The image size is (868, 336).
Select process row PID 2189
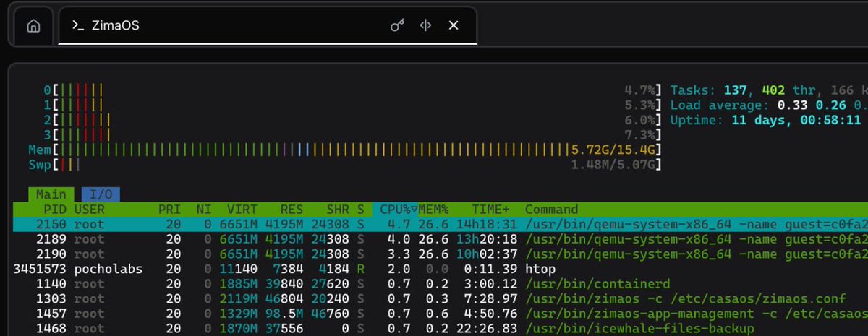[x=441, y=239]
